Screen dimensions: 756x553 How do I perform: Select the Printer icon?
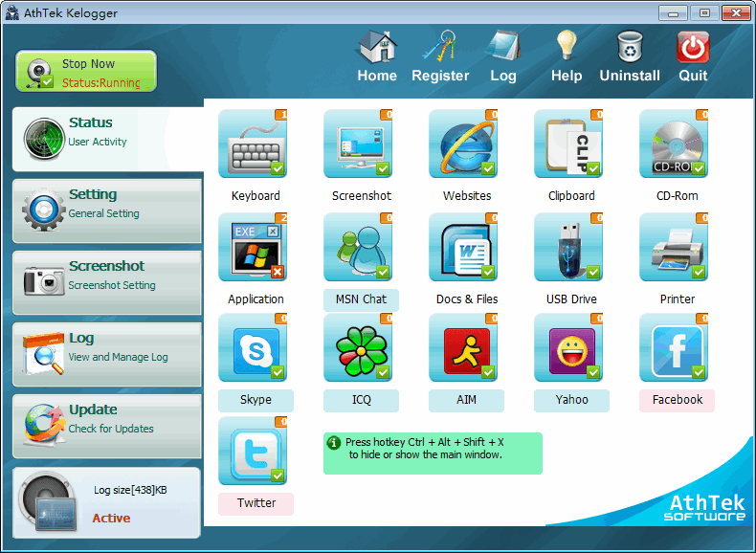pos(674,247)
